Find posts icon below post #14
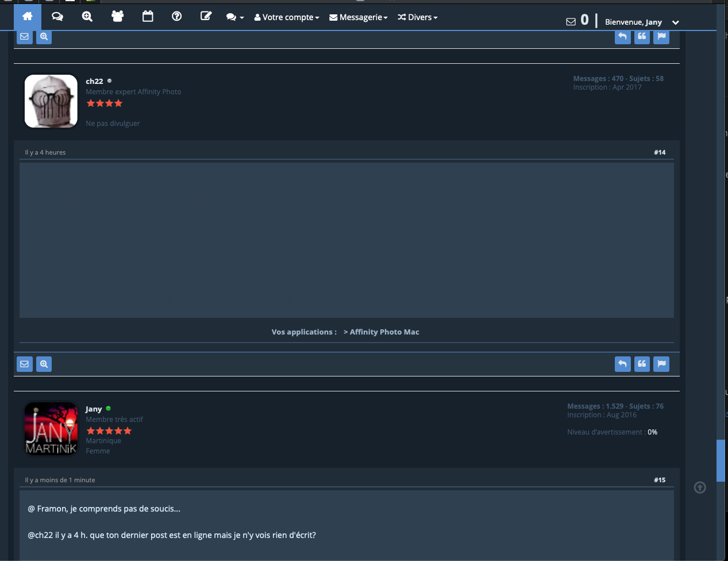Viewport: 728px width, 561px height. [44, 364]
